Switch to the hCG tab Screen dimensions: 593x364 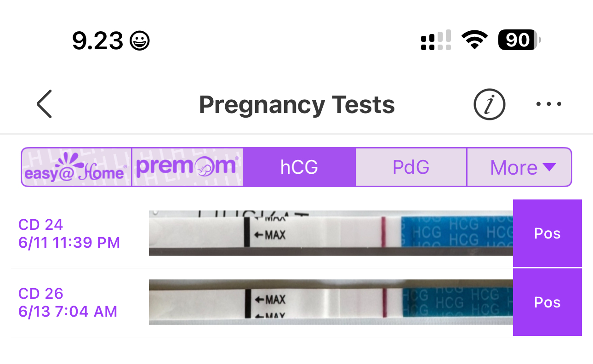tap(299, 167)
